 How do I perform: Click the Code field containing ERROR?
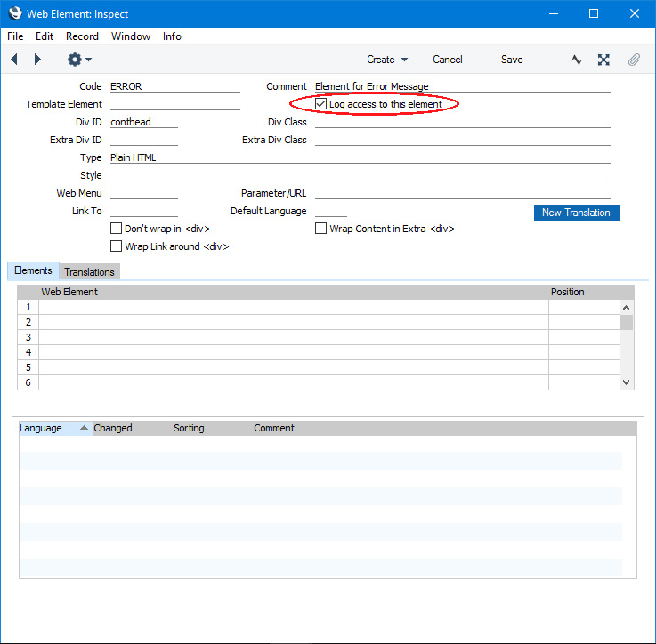[x=174, y=86]
